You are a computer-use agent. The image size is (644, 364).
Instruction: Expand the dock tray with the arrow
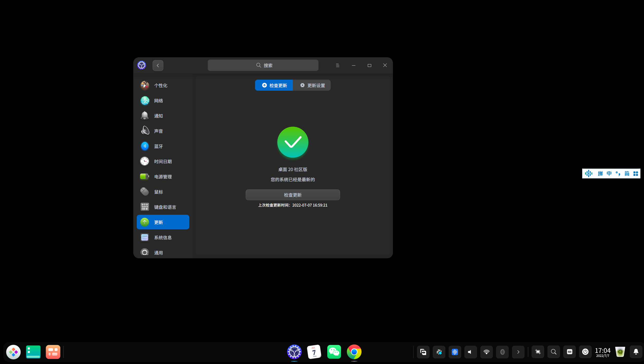click(518, 352)
